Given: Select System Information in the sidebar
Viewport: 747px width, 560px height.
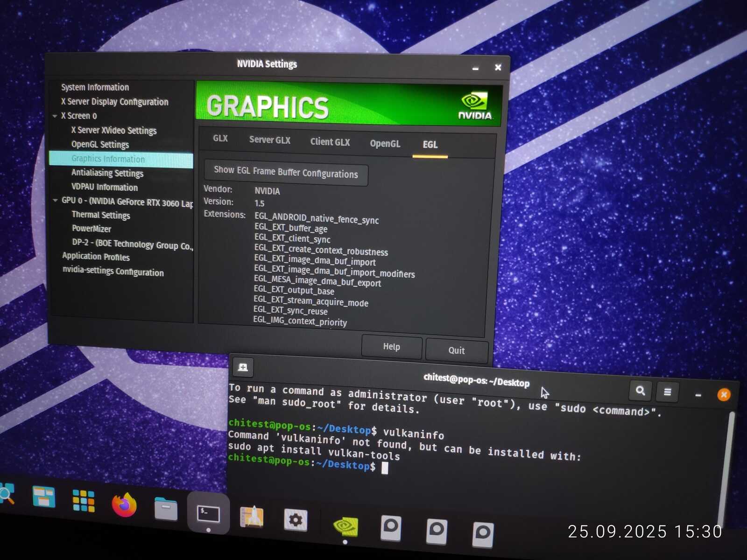Looking at the screenshot, I should pyautogui.click(x=95, y=87).
